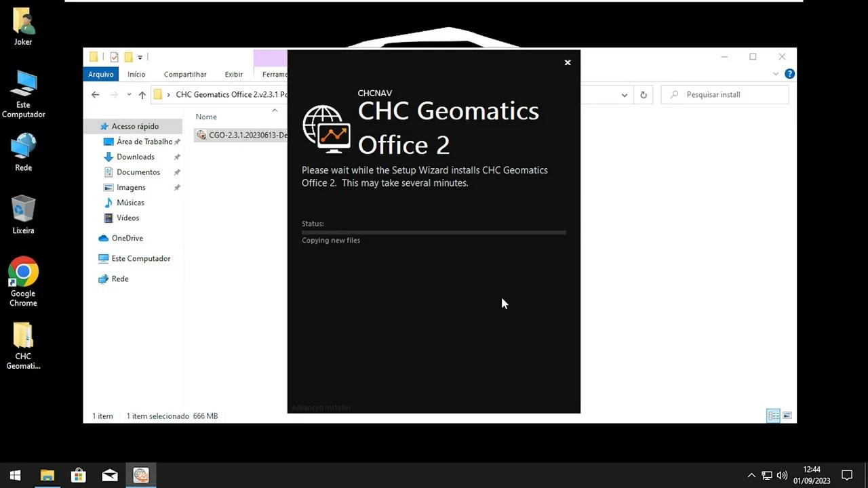The image size is (868, 488).
Task: Switch Explorer to details view layout
Action: click(773, 415)
